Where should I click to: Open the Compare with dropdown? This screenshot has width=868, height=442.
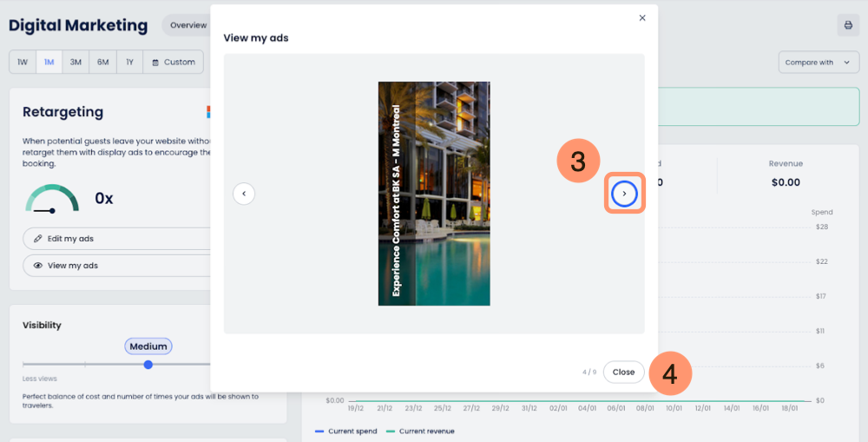pyautogui.click(x=815, y=63)
